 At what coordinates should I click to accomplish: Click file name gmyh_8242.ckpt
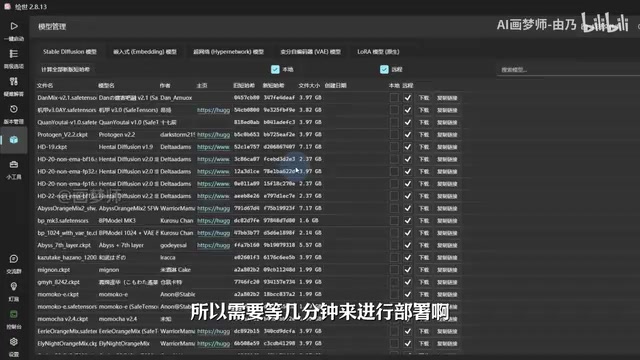tap(58, 282)
